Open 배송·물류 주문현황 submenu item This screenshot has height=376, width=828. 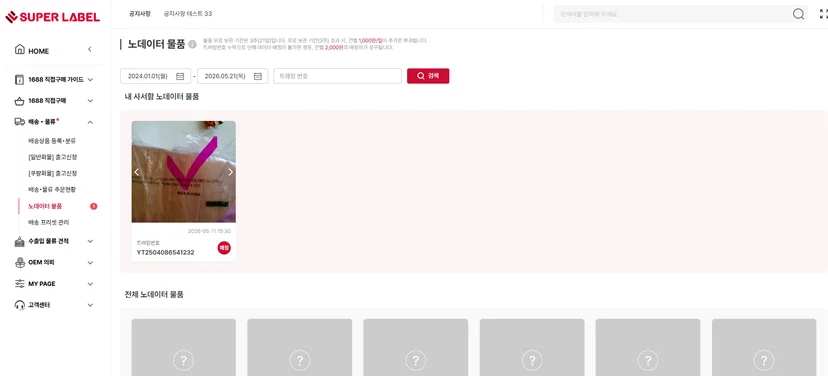pos(52,190)
